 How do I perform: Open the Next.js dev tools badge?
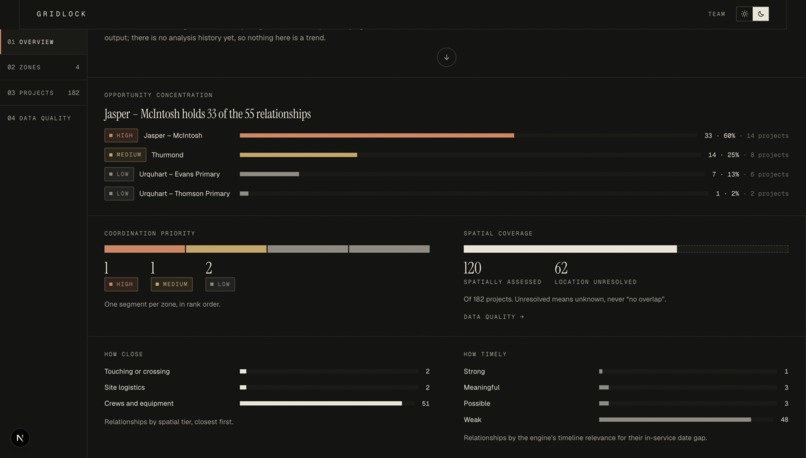tap(20, 438)
